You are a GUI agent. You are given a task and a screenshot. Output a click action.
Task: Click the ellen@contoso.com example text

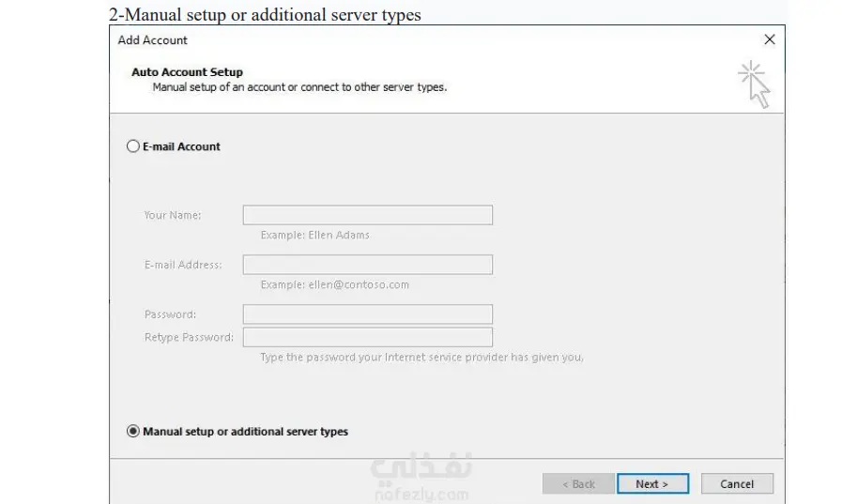[334, 284]
